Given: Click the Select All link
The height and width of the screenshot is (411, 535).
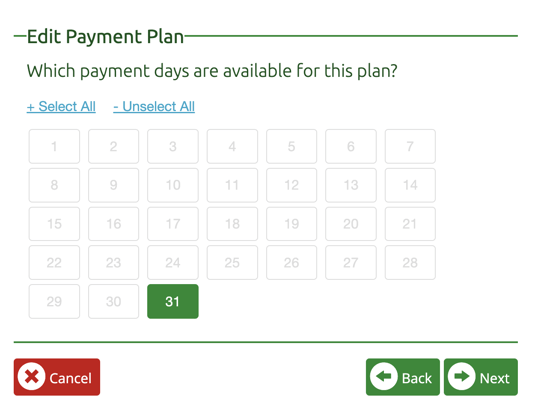Looking at the screenshot, I should point(61,106).
